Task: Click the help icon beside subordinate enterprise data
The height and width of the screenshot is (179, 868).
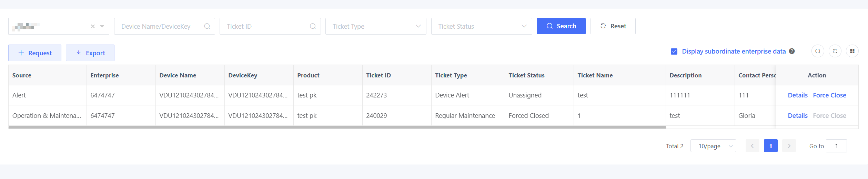Action: click(x=792, y=51)
